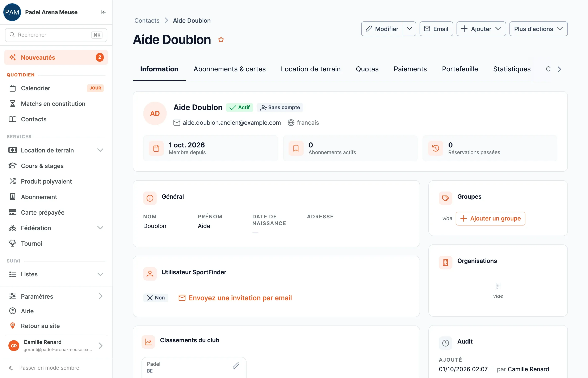
Task: Open the Paramètres submenu
Action: point(56,296)
